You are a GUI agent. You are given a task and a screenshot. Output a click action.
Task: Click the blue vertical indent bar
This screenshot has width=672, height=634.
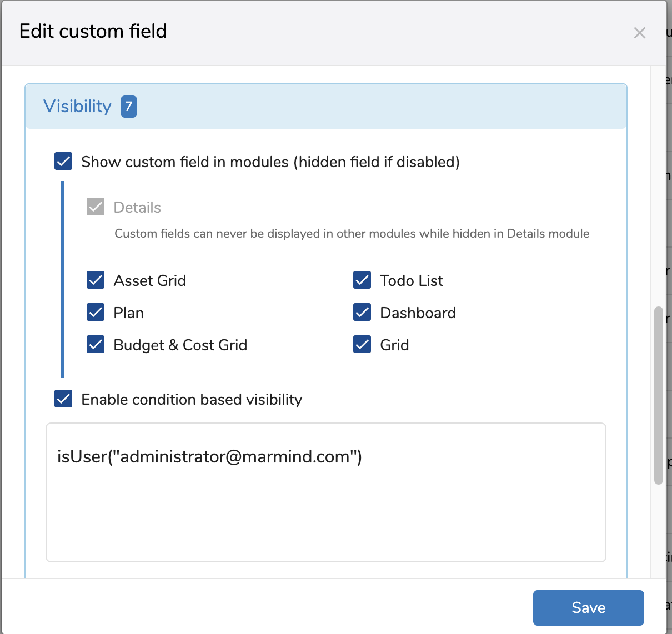coord(63,279)
